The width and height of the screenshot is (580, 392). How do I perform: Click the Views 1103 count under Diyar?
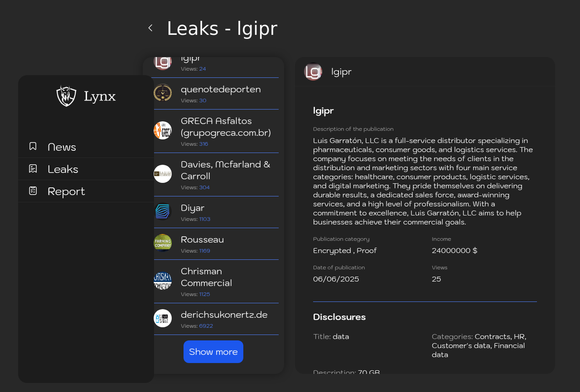(196, 219)
